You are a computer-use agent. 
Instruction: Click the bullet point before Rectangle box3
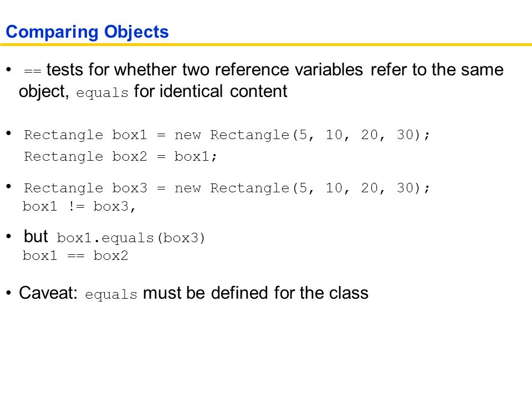coord(9,186)
